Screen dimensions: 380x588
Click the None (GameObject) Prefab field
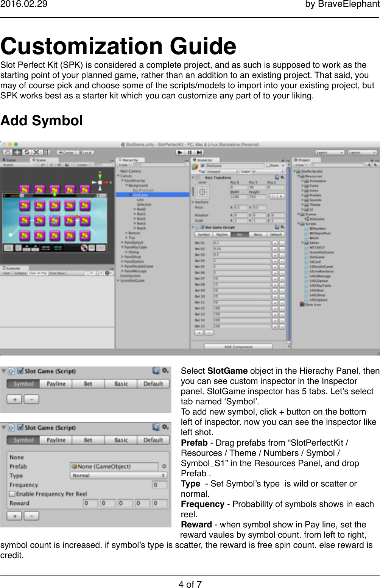[114, 466]
